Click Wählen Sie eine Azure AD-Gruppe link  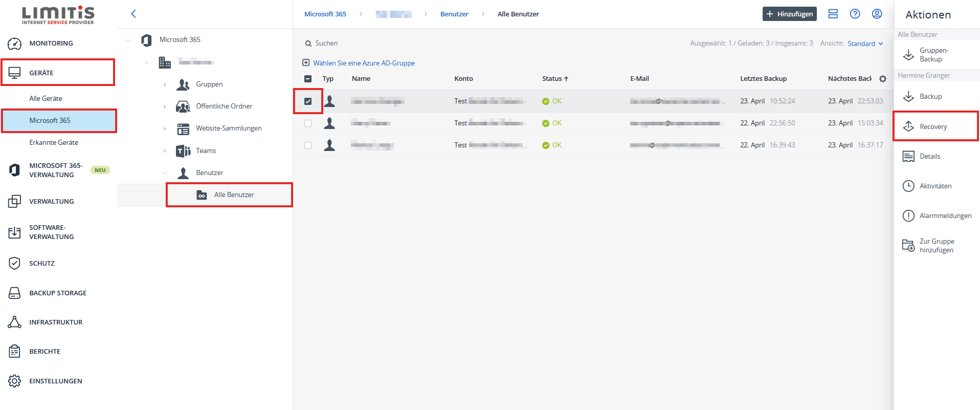pos(364,63)
